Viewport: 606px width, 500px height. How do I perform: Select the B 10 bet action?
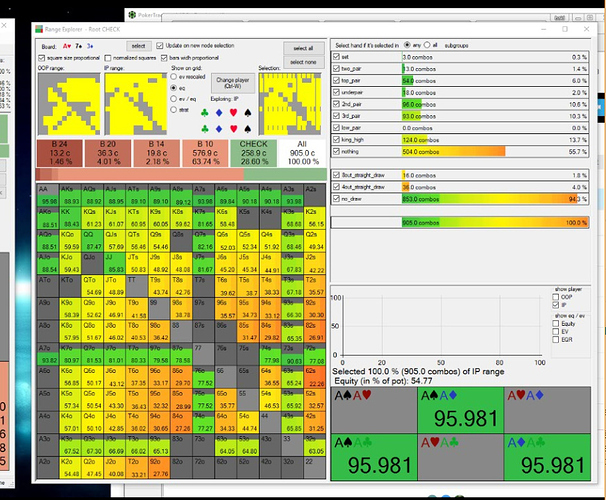coord(205,153)
